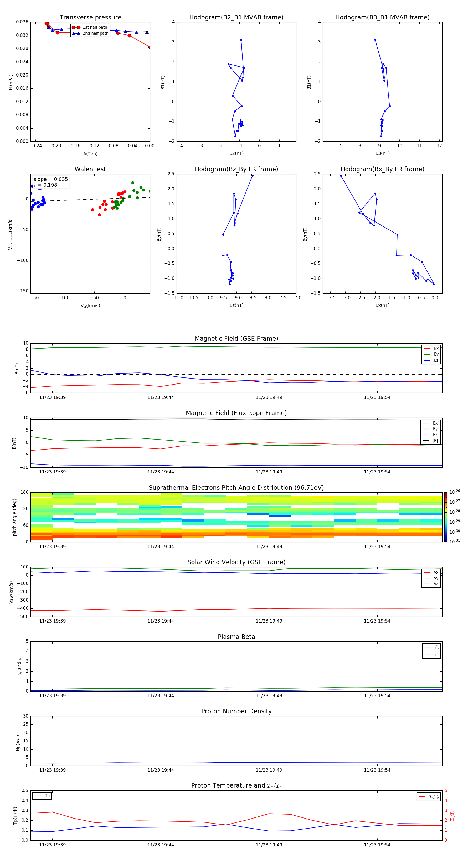
Task: Click the '2nd half path' legend entry
Action: [90, 33]
